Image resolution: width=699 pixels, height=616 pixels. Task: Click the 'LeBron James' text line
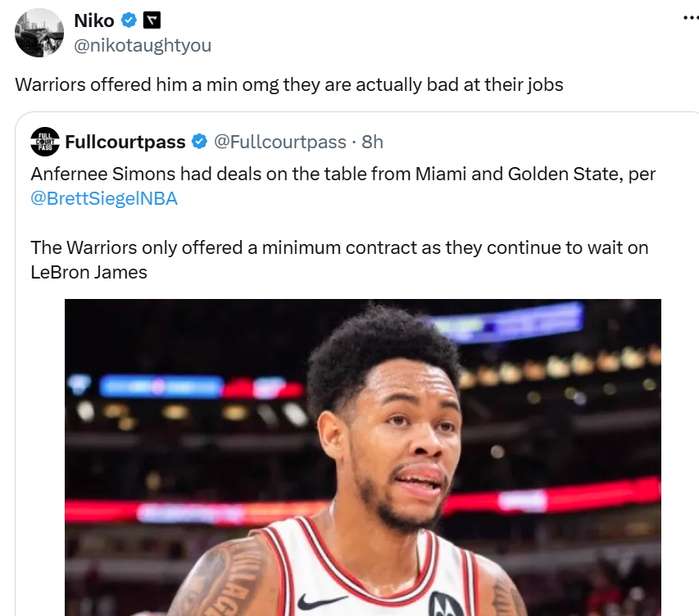(89, 272)
